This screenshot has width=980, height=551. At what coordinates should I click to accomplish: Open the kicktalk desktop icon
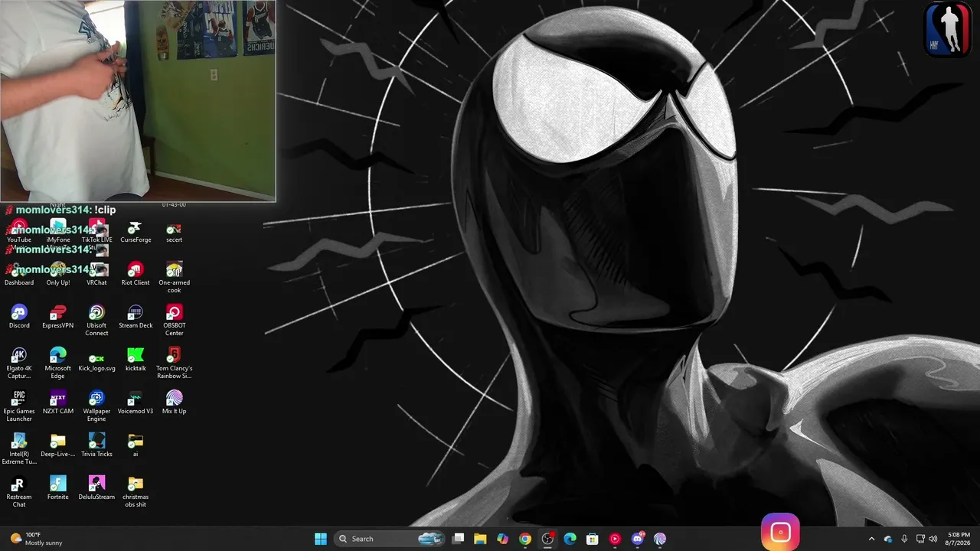point(136,360)
